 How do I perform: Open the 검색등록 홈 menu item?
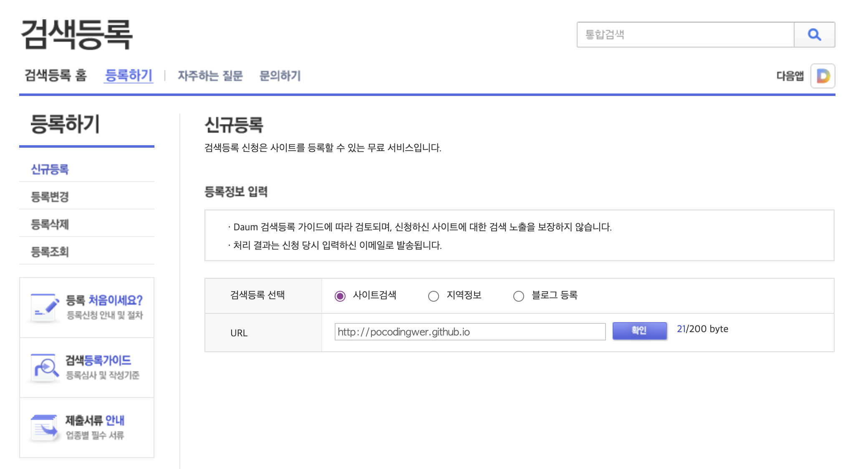[56, 76]
